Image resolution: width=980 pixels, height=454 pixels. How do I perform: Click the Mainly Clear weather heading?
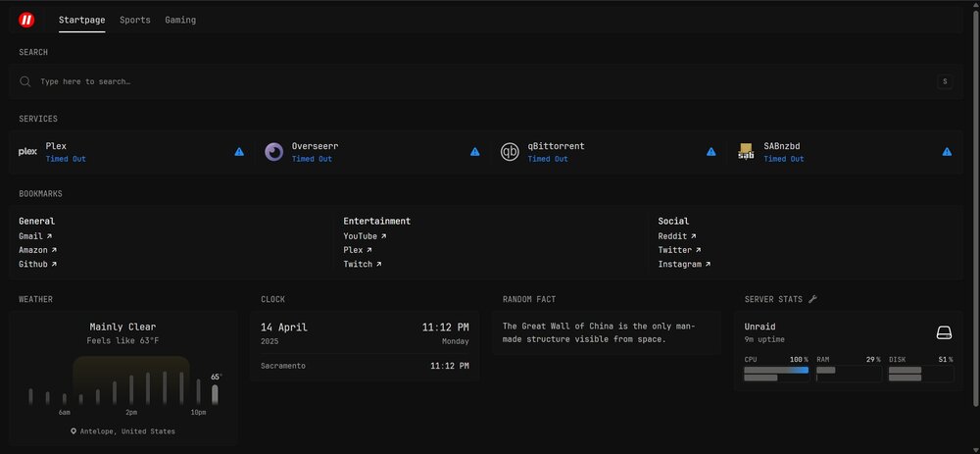click(x=123, y=328)
